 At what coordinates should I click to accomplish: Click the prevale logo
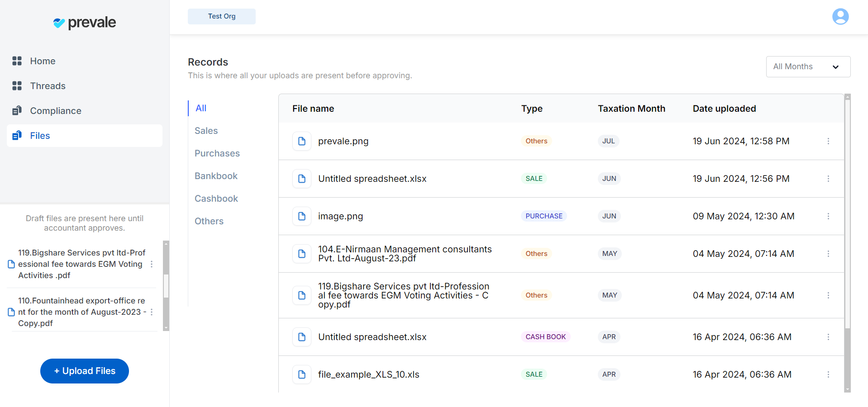click(x=85, y=23)
